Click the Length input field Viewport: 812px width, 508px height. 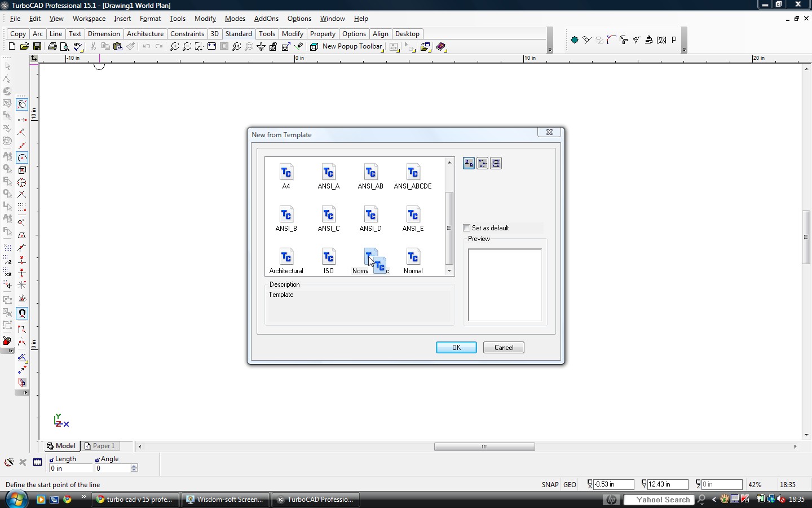coord(70,468)
